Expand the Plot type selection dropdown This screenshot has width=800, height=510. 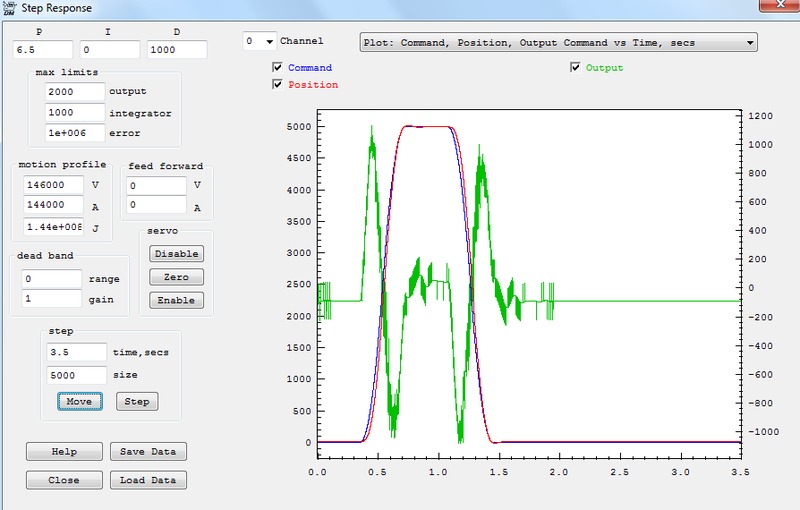point(557,43)
